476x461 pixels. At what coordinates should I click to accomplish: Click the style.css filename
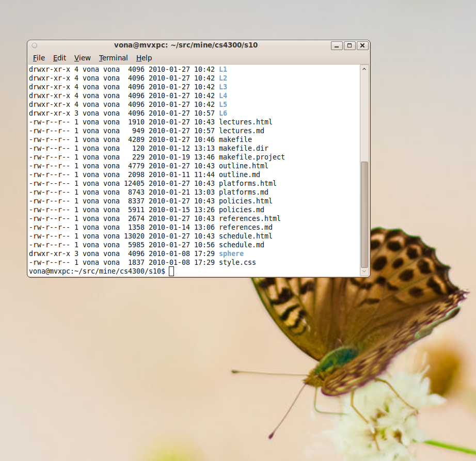click(x=237, y=262)
